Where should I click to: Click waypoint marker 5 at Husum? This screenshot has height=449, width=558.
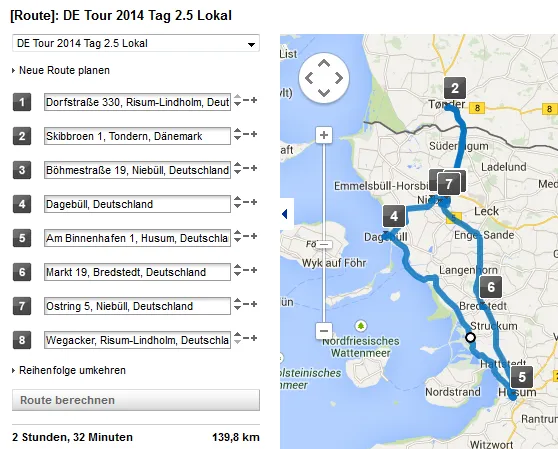(x=522, y=377)
